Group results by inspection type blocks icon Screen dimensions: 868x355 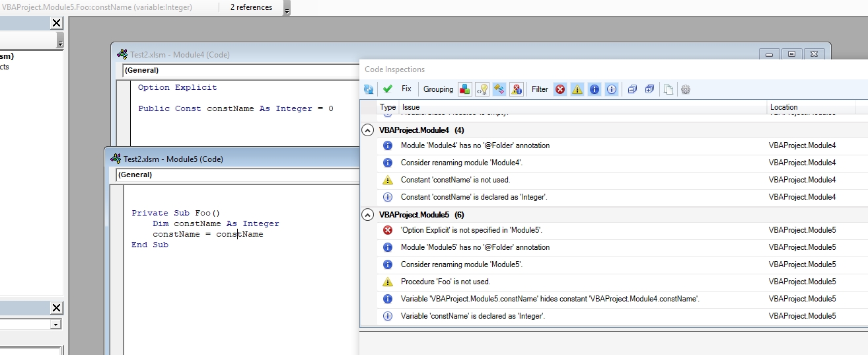(465, 89)
